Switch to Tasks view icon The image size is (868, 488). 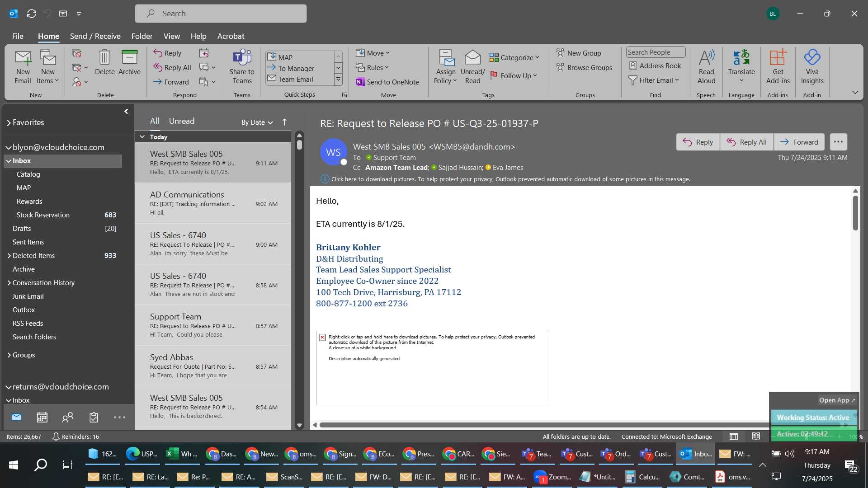94,418
